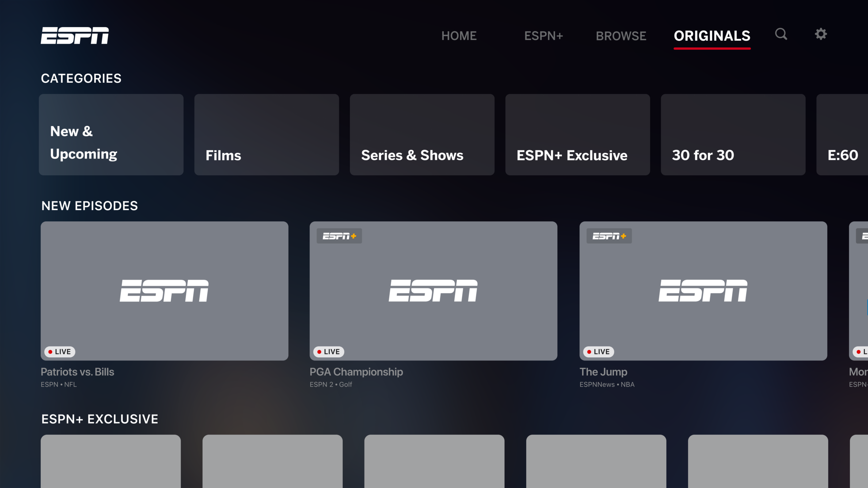Open third ESPN+ Exclusive placeholder card

434,461
